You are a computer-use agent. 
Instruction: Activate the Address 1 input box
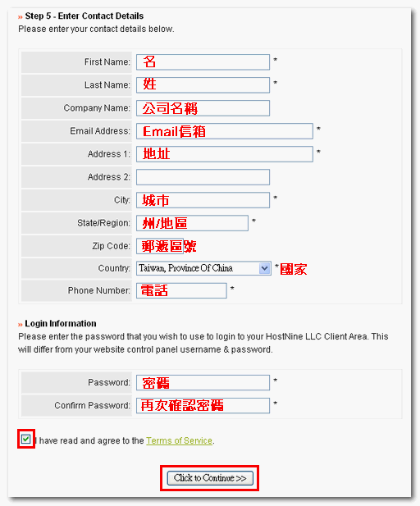pyautogui.click(x=225, y=154)
